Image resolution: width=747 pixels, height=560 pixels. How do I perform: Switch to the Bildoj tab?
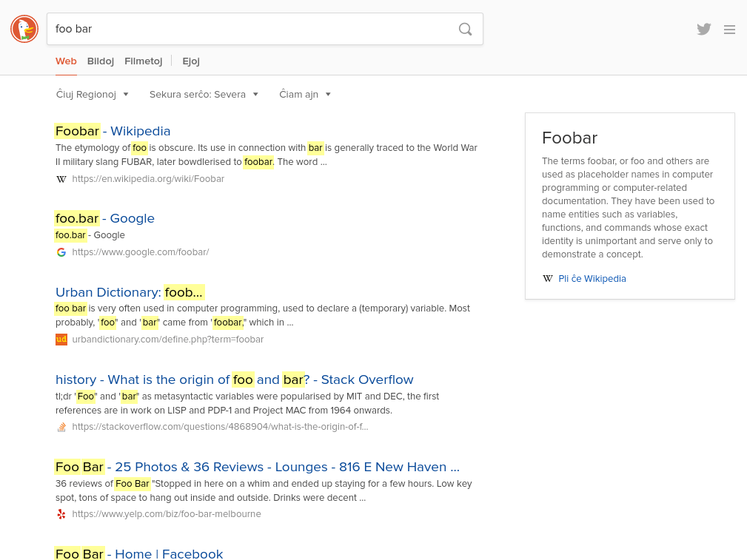[x=100, y=61]
